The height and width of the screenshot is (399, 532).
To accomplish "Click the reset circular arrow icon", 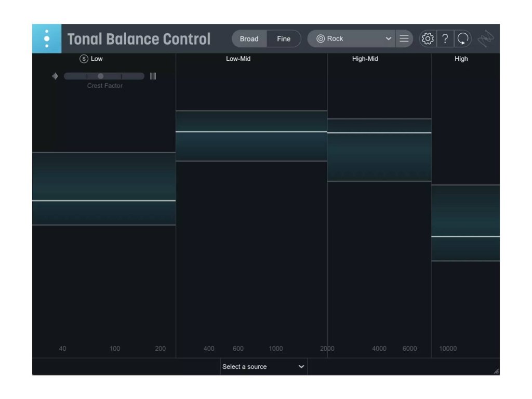I will pos(463,38).
